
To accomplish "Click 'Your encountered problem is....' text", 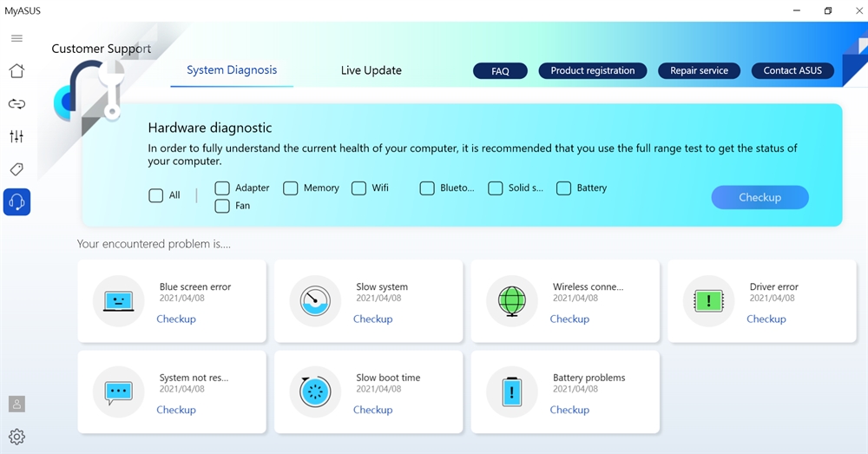I will point(154,244).
